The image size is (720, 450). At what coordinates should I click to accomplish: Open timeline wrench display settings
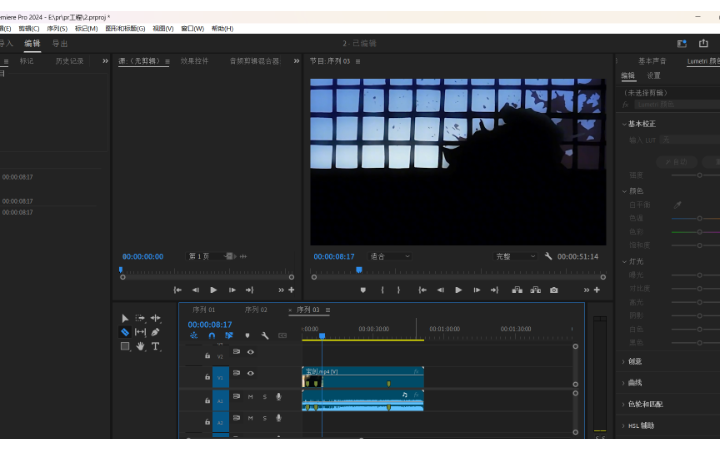point(265,336)
